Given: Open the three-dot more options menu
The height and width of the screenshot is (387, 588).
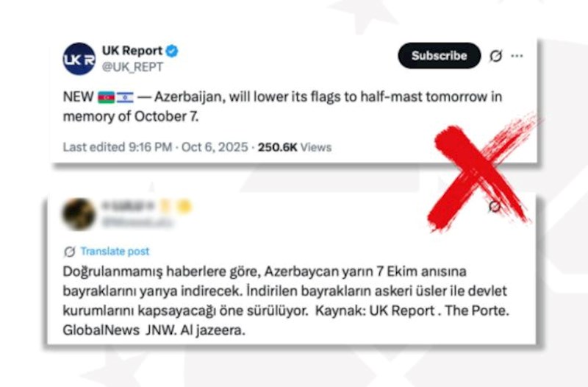Looking at the screenshot, I should click(517, 56).
